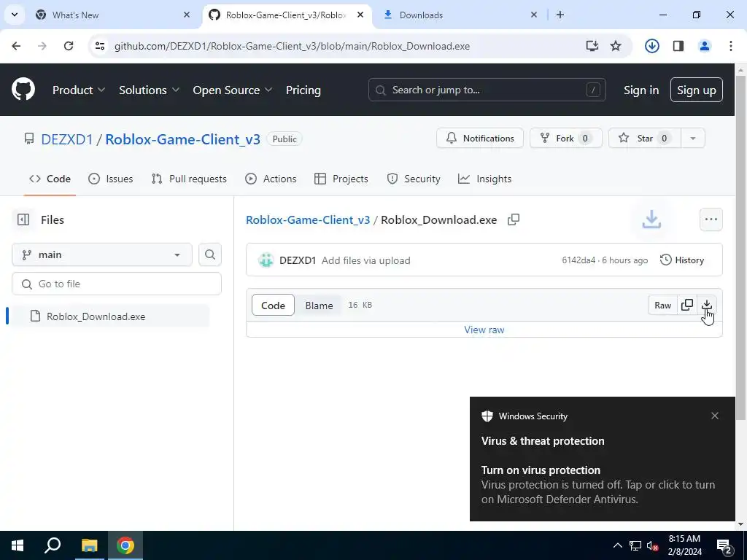Open the DEZXD1 owner link in header
This screenshot has height=560, width=747.
click(x=66, y=139)
